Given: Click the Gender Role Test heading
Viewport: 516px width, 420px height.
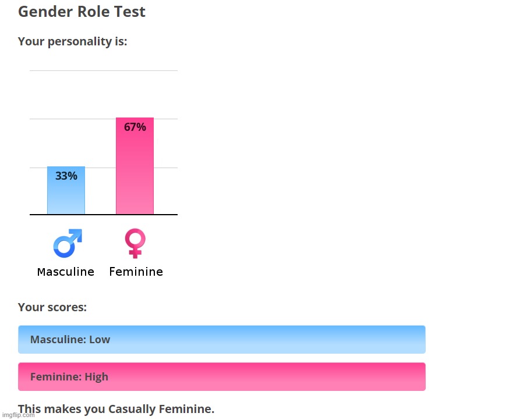Looking at the screenshot, I should coord(82,12).
